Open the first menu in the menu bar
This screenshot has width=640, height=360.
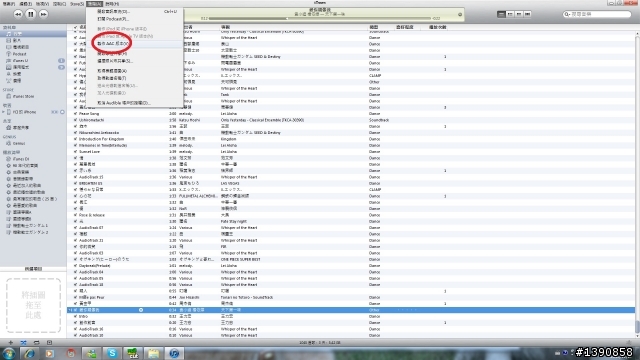[8, 4]
